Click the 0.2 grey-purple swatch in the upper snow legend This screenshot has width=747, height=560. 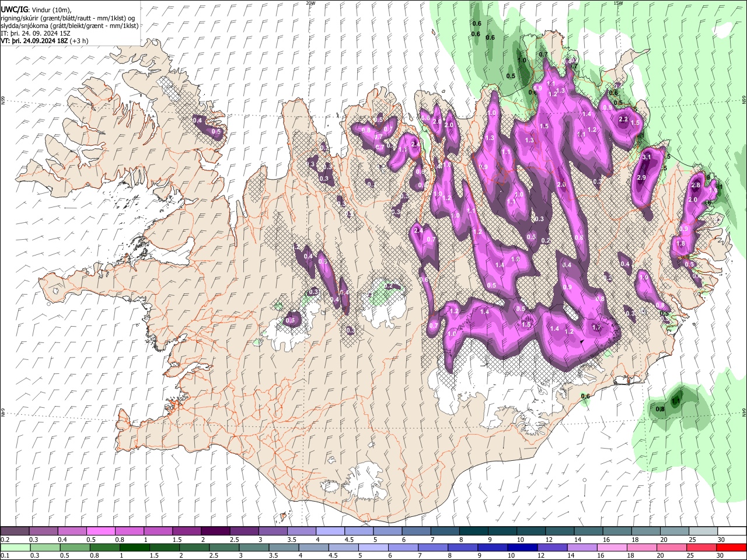pos(15,531)
